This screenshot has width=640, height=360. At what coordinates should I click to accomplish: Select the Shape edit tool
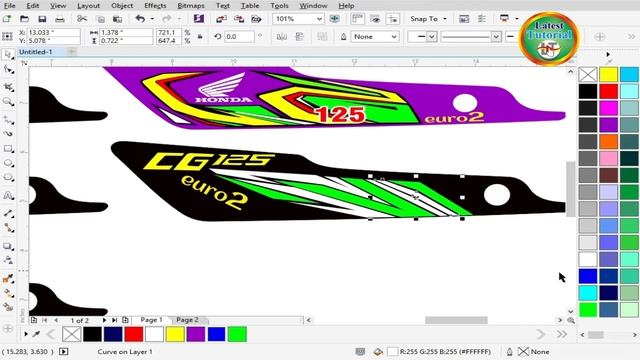(x=8, y=69)
